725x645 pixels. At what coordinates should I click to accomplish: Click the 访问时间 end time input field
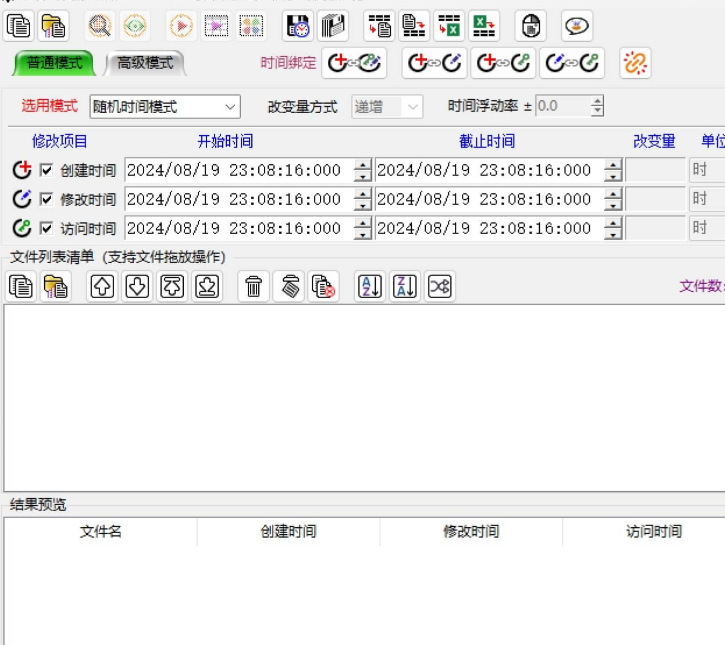488,228
